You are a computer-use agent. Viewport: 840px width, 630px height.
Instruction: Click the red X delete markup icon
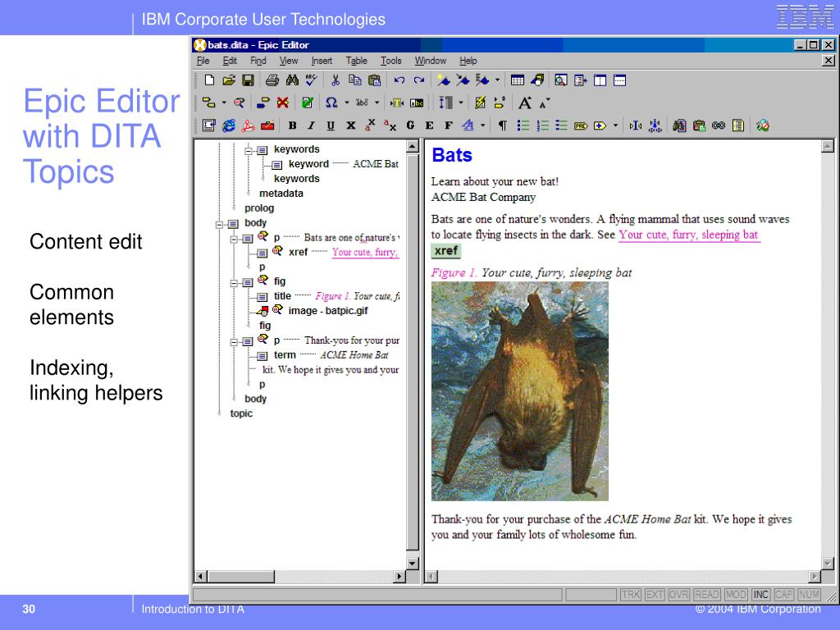tap(282, 103)
